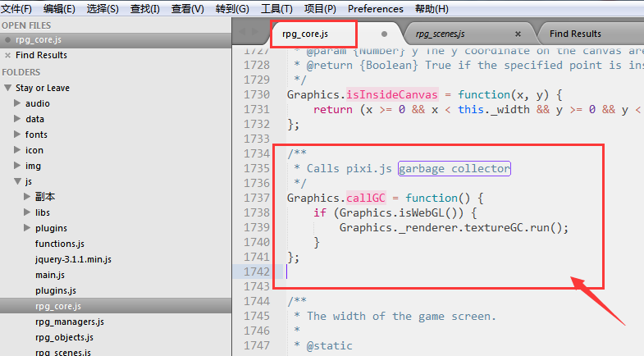Switch to the rpg_core.js tab
Screen dimensions: 644x356
click(x=305, y=34)
